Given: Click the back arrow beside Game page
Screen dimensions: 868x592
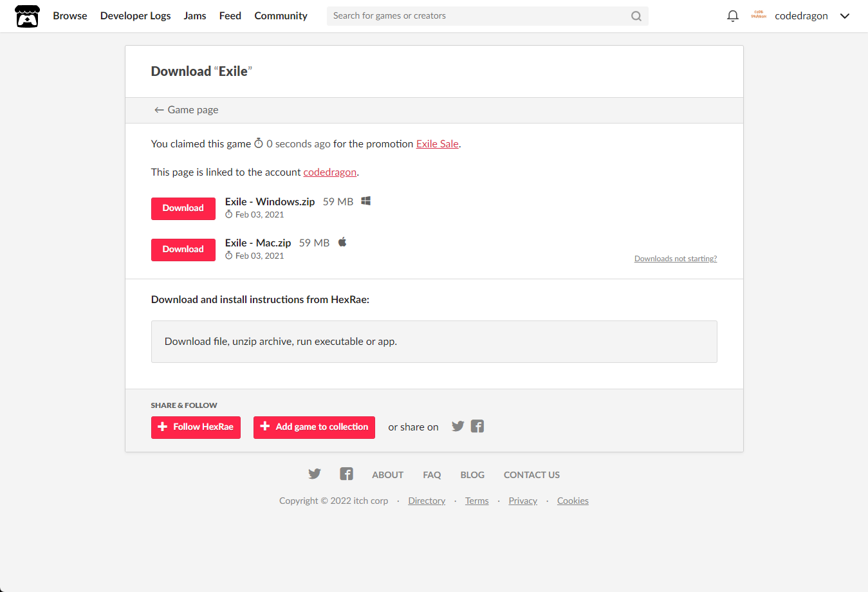Looking at the screenshot, I should 159,110.
